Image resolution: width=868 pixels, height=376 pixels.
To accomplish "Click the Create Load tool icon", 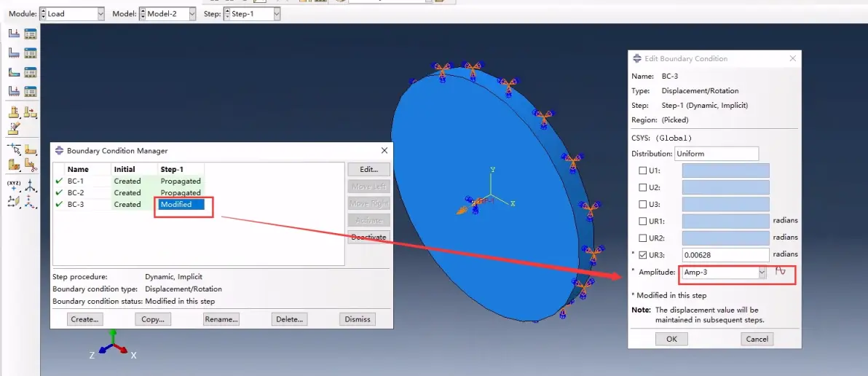I will (x=14, y=34).
